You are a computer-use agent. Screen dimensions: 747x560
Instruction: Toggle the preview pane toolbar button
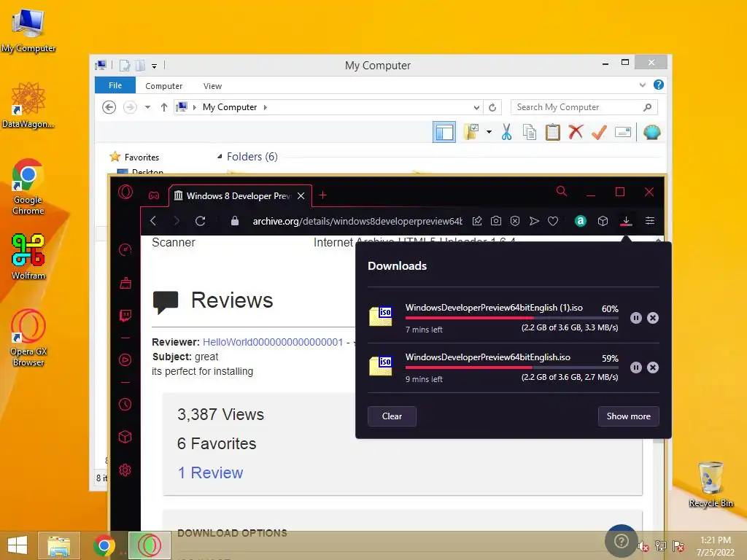[444, 132]
